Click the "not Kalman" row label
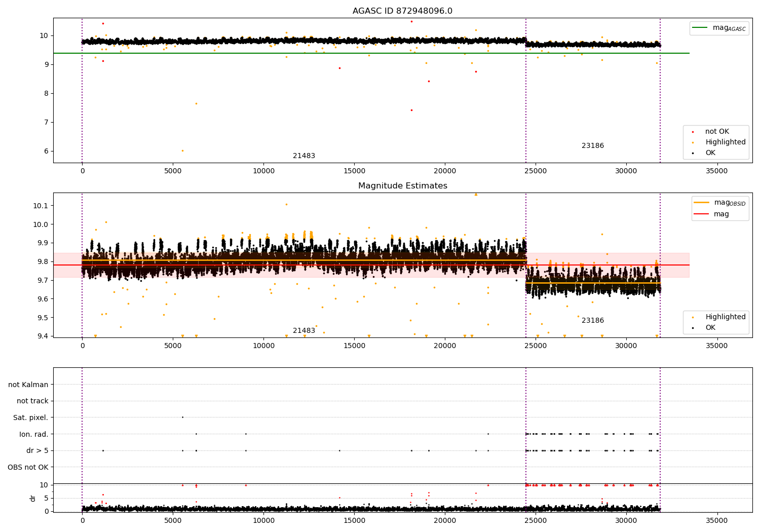 (28, 385)
